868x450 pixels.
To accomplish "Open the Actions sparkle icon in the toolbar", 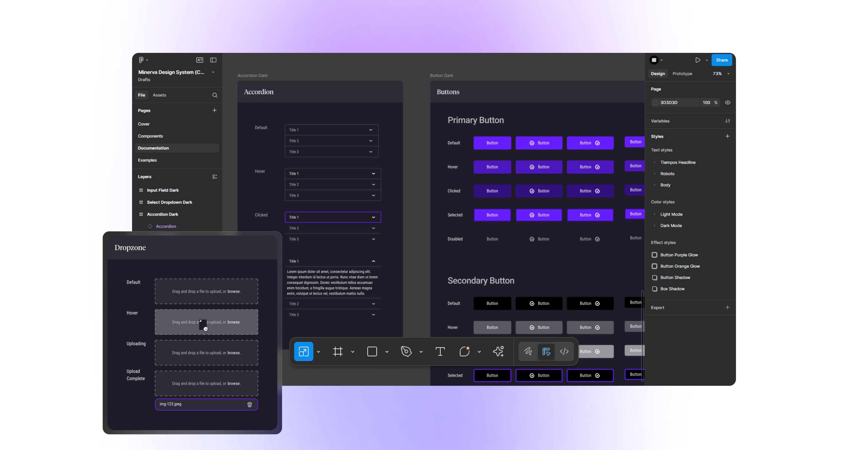I will pyautogui.click(x=498, y=351).
